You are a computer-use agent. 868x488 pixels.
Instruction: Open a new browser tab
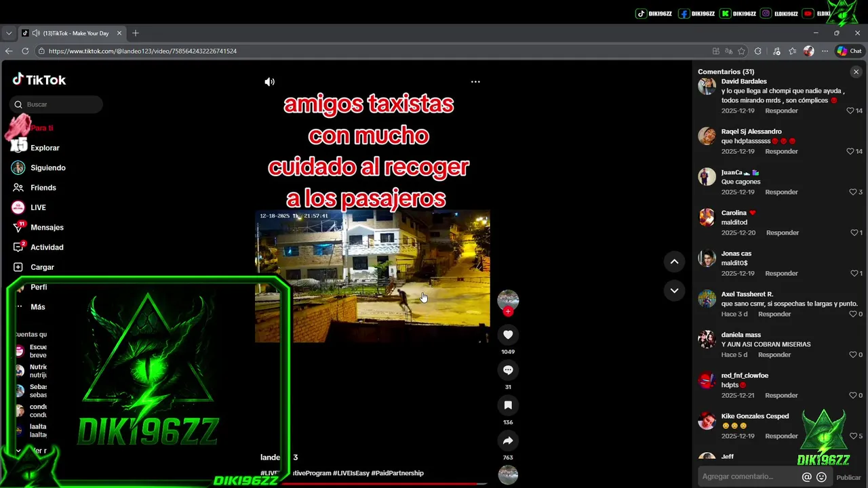(136, 33)
